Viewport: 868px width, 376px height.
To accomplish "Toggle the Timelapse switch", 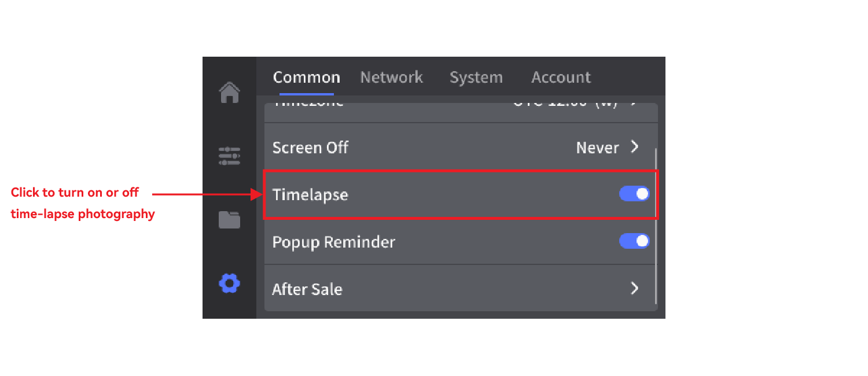I will 634,194.
